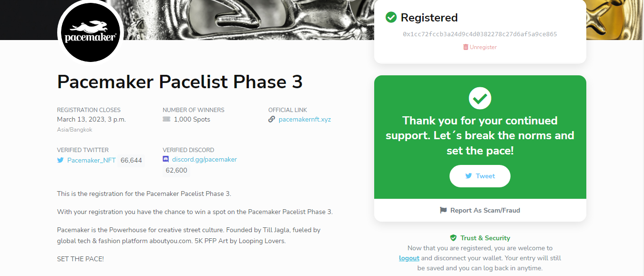
Task: Click the Twitter bird icon beside Pacemaker_NFT
Action: click(x=61, y=161)
